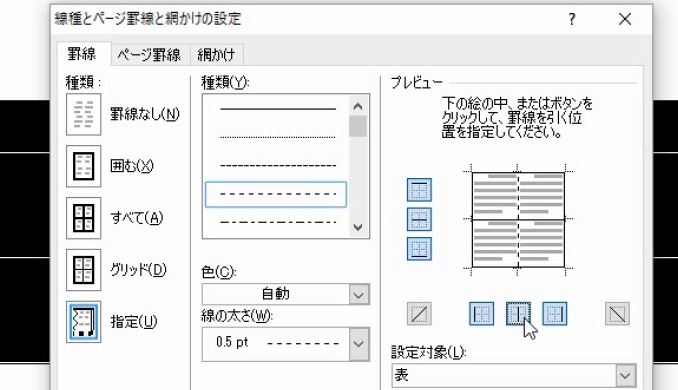Open the 網かけ tab

pos(216,55)
